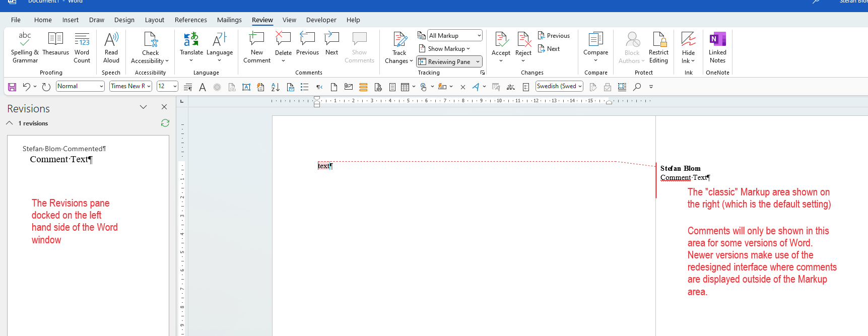Click the commented word 'text' in the document
Image resolution: width=868 pixels, height=336 pixels.
point(324,166)
